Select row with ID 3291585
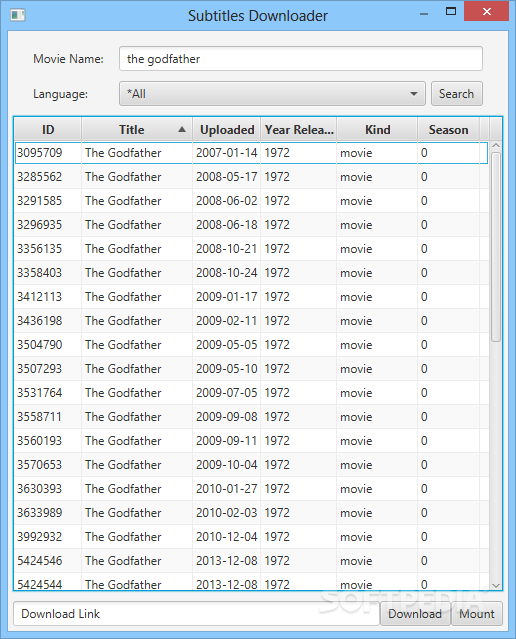Image resolution: width=516 pixels, height=639 pixels. coord(251,201)
